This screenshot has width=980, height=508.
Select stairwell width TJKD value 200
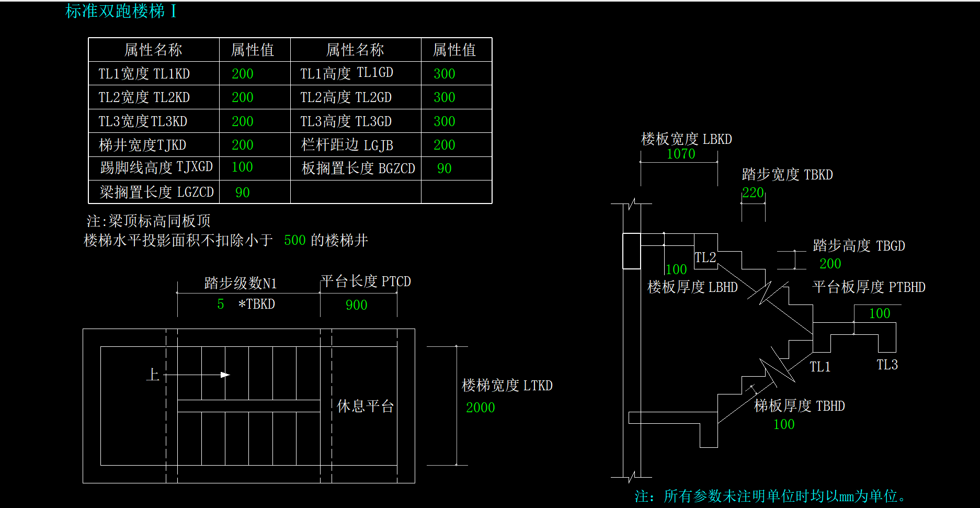pos(243,145)
